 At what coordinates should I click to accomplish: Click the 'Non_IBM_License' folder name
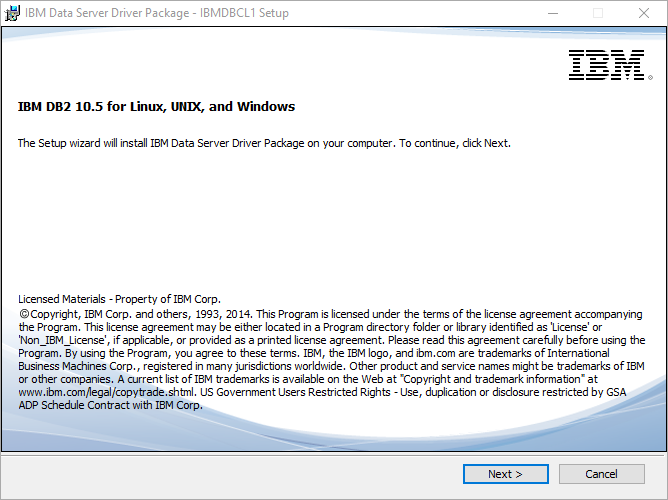click(x=63, y=340)
